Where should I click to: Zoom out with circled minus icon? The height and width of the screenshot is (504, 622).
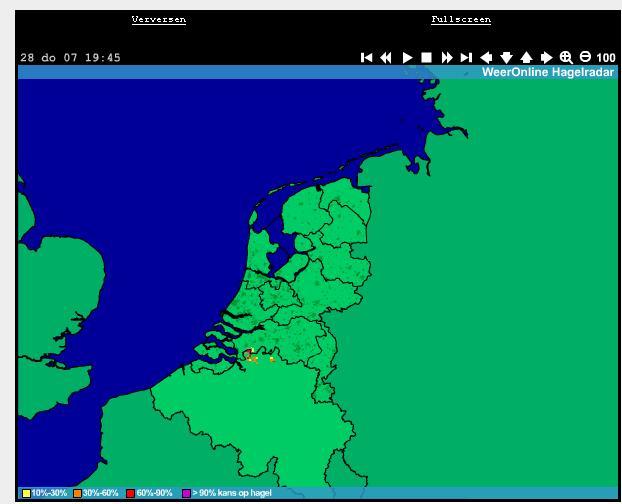tap(585, 57)
